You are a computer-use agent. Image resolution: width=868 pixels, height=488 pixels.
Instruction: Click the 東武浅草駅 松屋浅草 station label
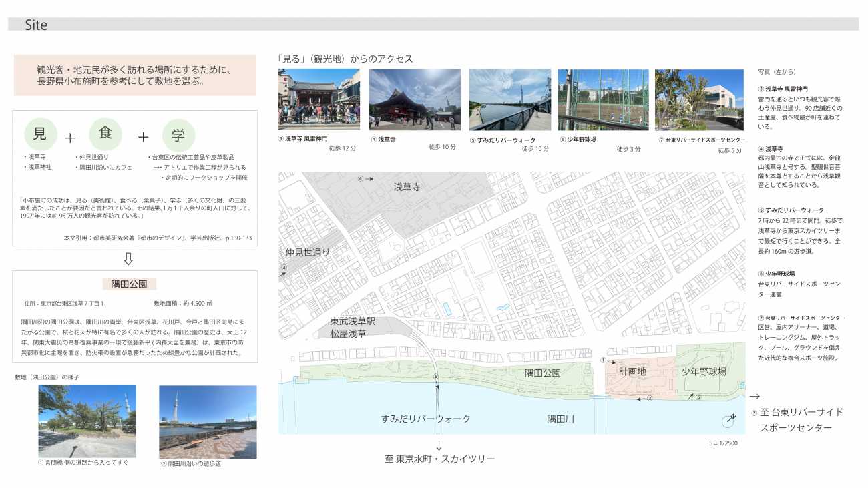point(353,327)
